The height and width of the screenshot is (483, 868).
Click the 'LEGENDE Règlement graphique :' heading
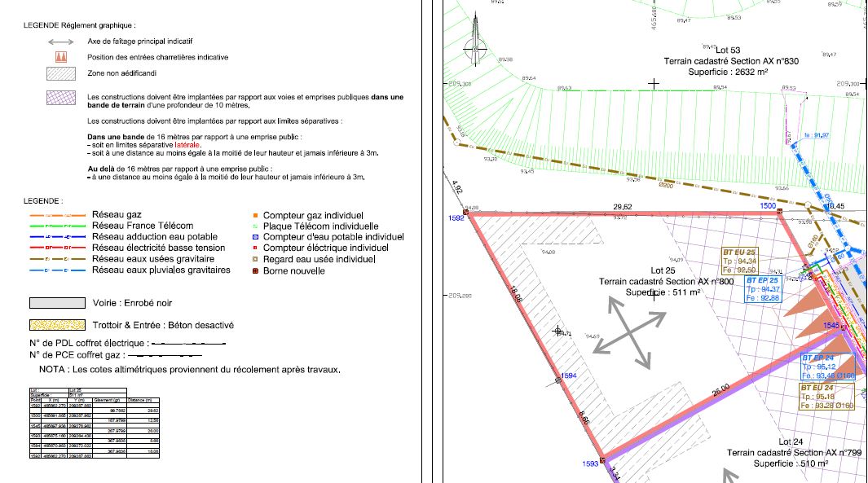pos(79,25)
